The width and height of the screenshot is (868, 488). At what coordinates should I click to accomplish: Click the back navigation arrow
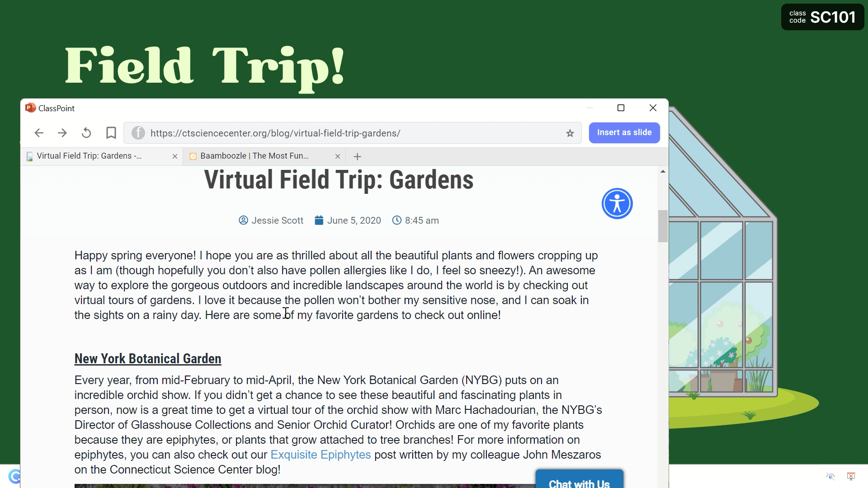[39, 133]
